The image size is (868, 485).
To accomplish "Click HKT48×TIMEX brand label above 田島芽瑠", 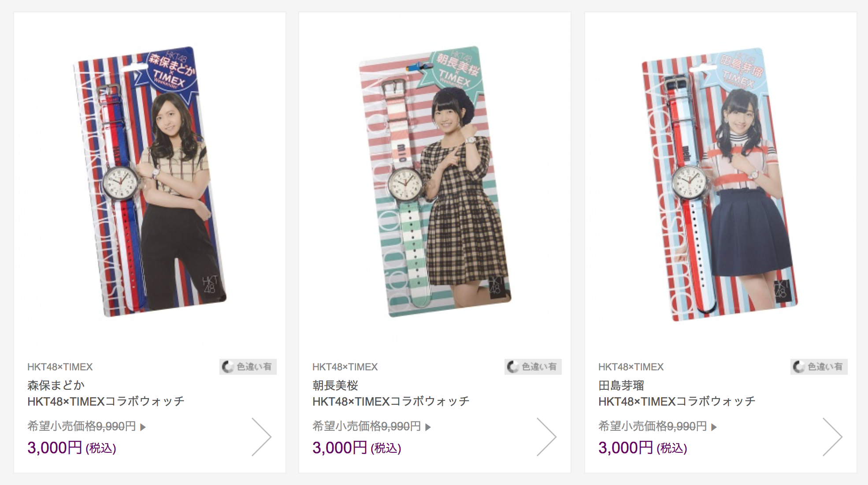I will pos(631,367).
